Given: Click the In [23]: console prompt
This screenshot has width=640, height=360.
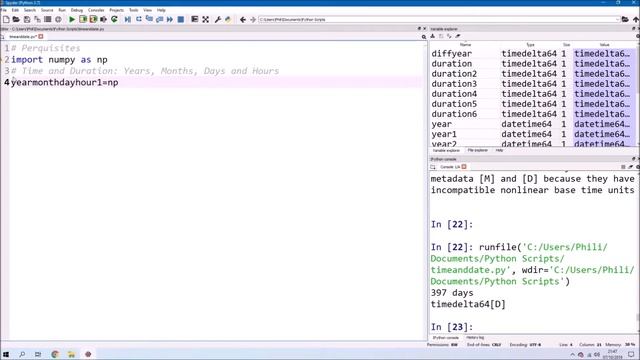Looking at the screenshot, I should (x=451, y=327).
